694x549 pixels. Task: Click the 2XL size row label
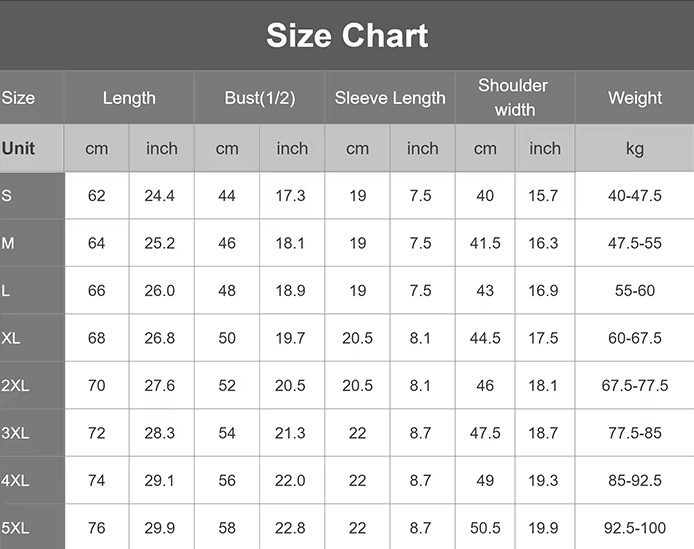pos(15,386)
